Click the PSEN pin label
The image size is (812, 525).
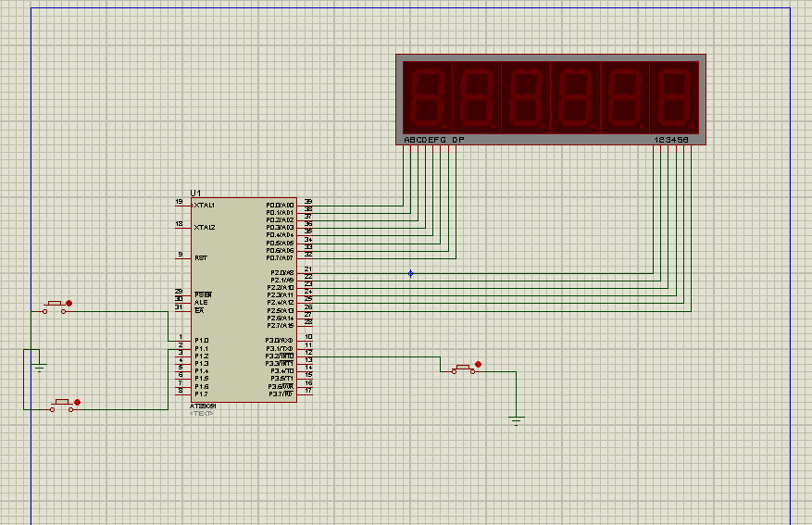point(203,294)
